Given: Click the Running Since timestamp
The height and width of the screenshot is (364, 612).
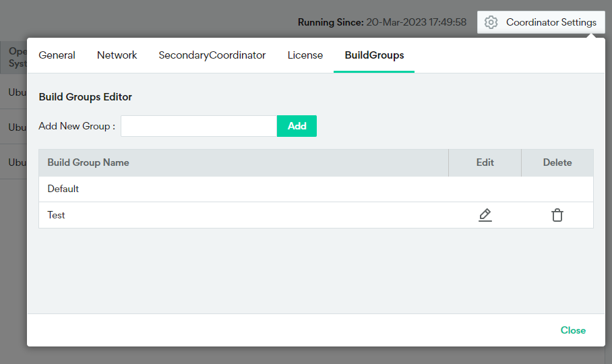Looking at the screenshot, I should 416,22.
